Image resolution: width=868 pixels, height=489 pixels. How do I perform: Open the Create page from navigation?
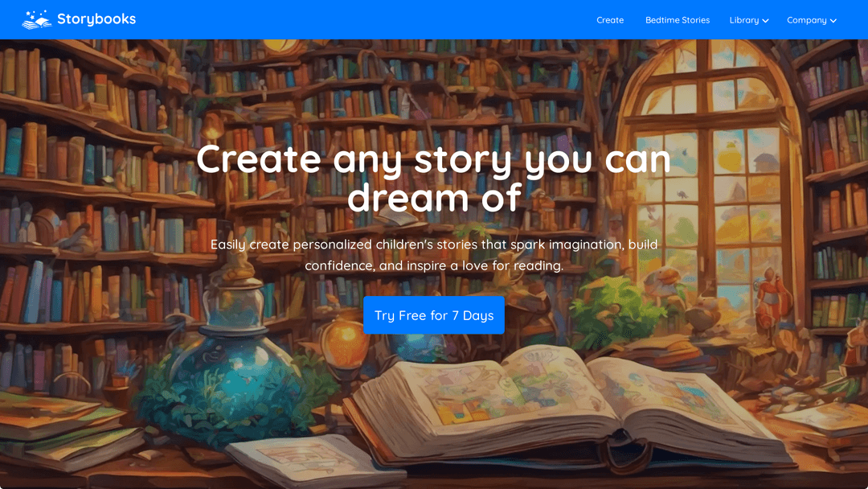coord(610,20)
